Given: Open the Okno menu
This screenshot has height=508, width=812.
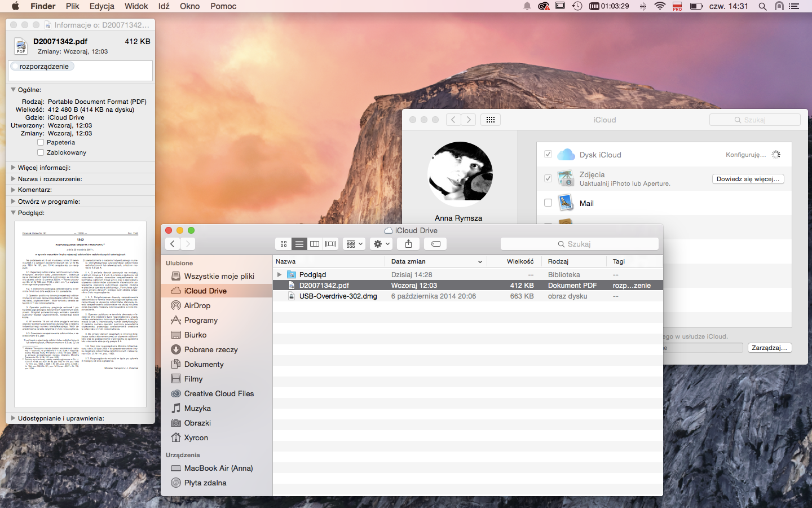Looking at the screenshot, I should [190, 6].
